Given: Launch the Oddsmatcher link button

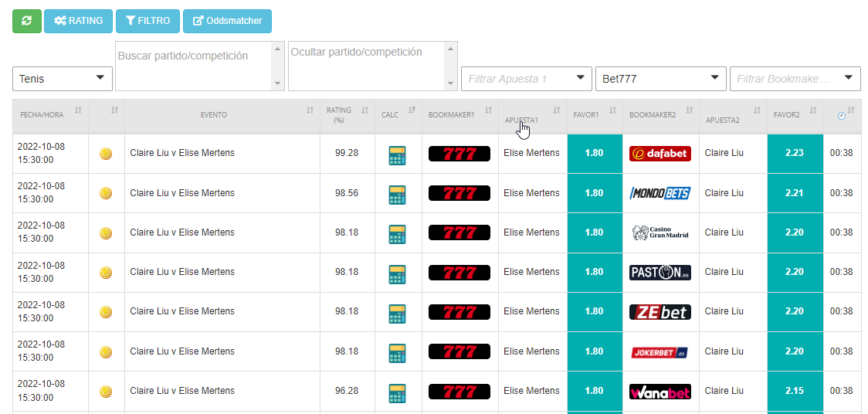Looking at the screenshot, I should pyautogui.click(x=227, y=21).
